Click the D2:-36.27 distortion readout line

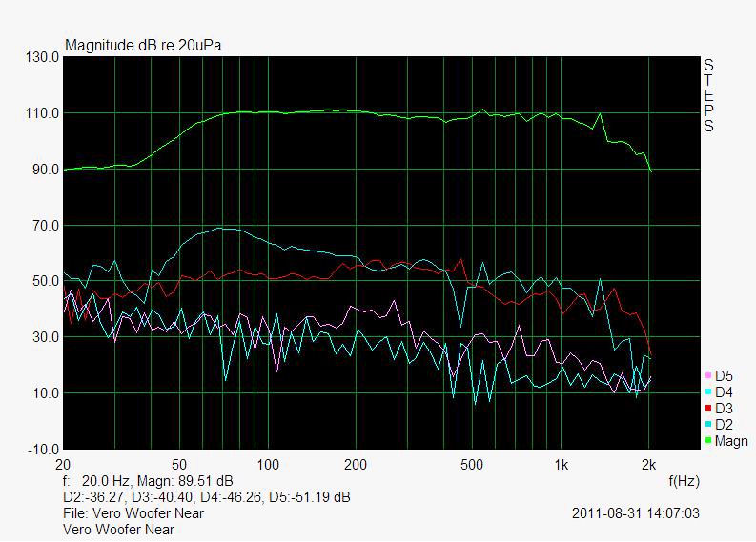[207, 497]
